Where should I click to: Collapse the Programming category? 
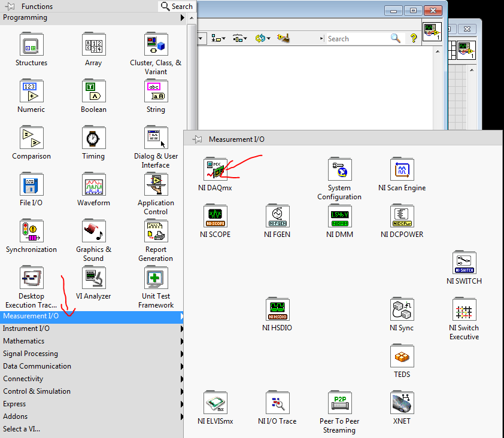point(93,17)
